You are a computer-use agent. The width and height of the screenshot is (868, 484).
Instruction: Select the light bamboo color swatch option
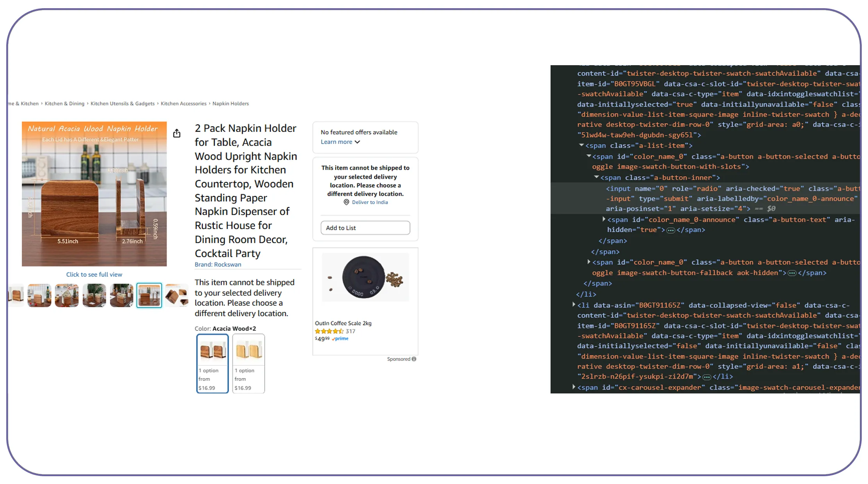click(249, 363)
